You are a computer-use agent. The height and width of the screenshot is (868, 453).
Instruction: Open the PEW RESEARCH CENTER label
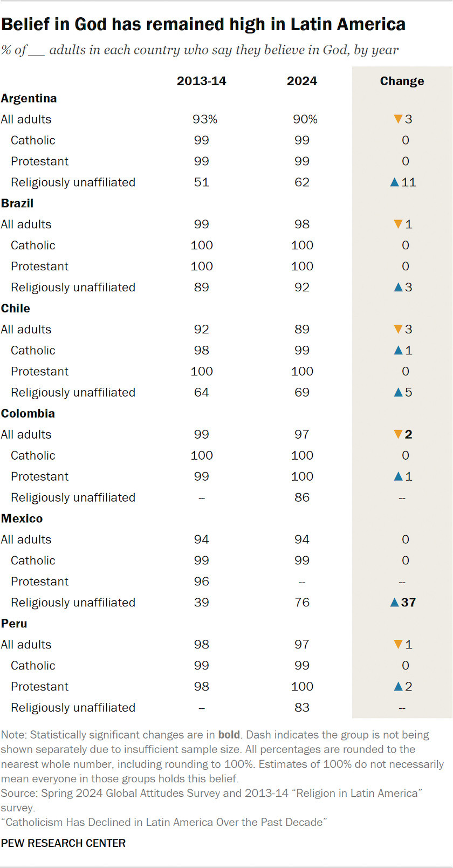[63, 843]
